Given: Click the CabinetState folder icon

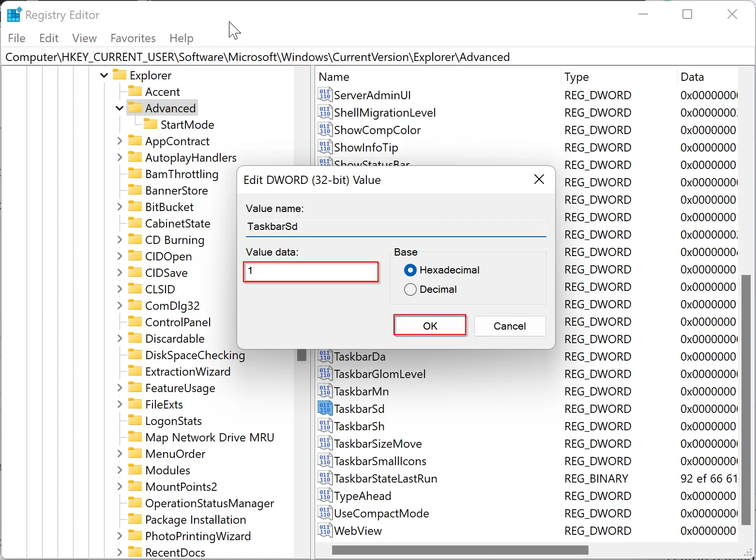Looking at the screenshot, I should [x=135, y=223].
